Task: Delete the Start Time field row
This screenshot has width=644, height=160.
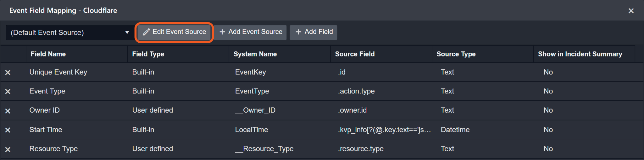Action: tap(8, 130)
